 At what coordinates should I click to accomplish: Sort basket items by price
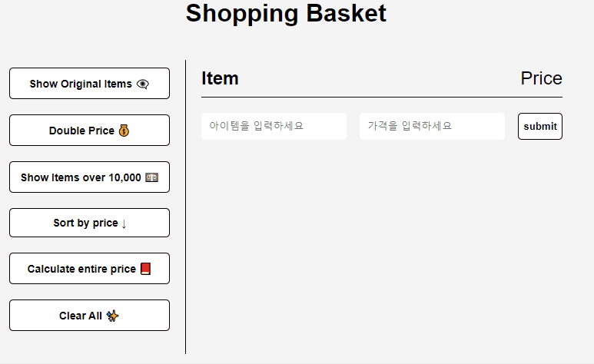tap(89, 223)
